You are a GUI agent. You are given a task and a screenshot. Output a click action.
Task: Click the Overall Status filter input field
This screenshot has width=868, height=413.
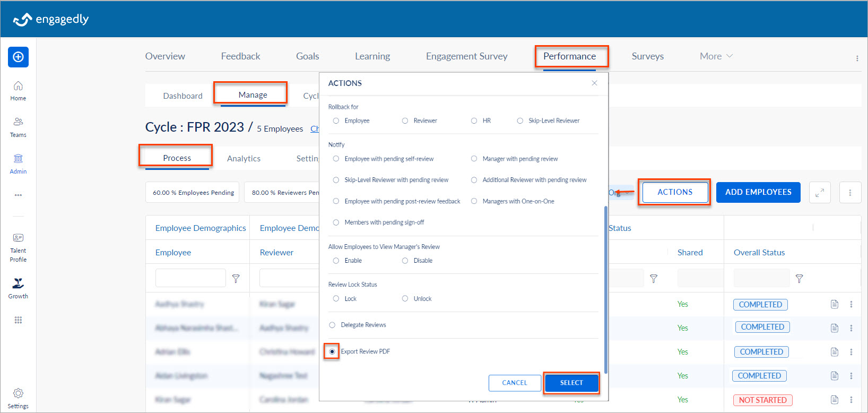[x=761, y=278]
